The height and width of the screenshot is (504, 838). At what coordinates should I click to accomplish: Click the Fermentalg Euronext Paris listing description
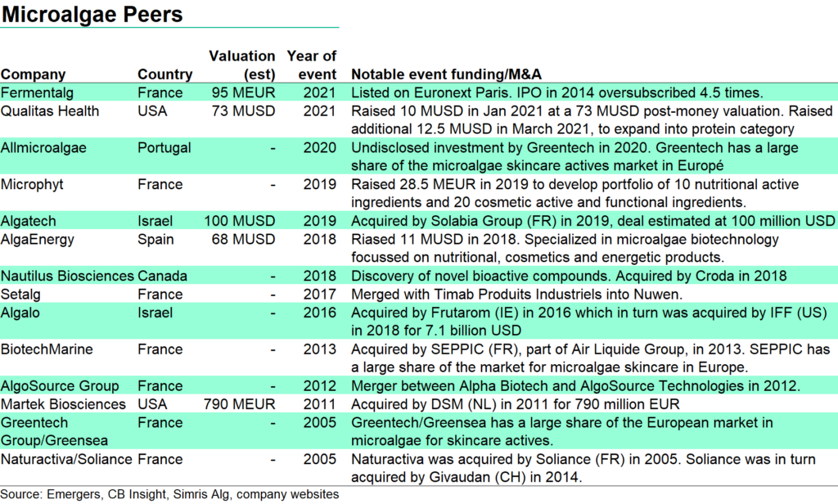(x=556, y=93)
